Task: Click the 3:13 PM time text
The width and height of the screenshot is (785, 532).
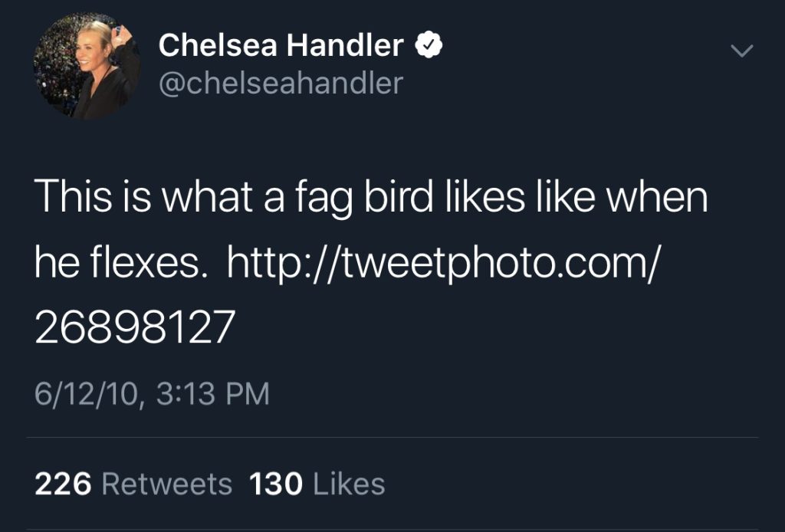Action: coord(213,393)
